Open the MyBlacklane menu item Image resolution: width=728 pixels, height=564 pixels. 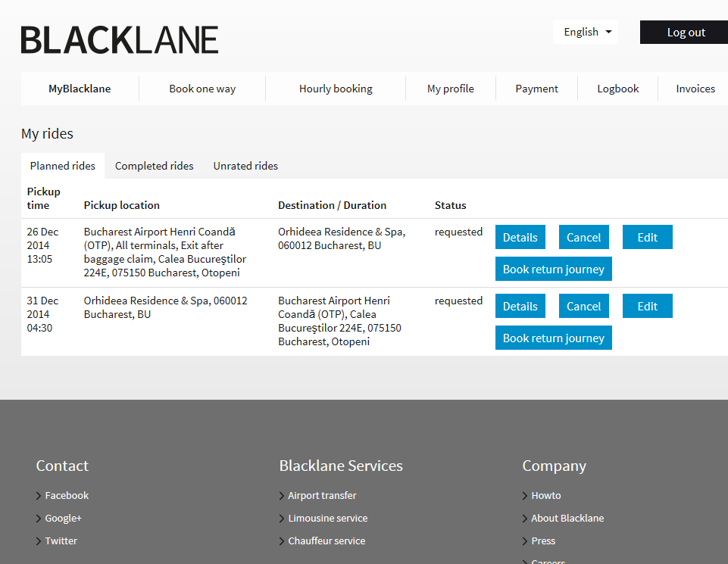pyautogui.click(x=80, y=89)
